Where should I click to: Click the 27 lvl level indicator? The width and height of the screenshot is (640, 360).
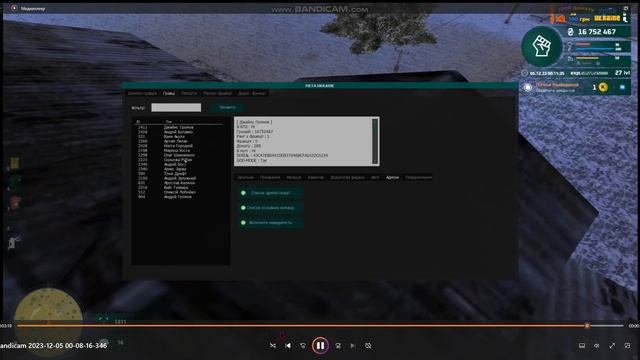[x=622, y=73]
